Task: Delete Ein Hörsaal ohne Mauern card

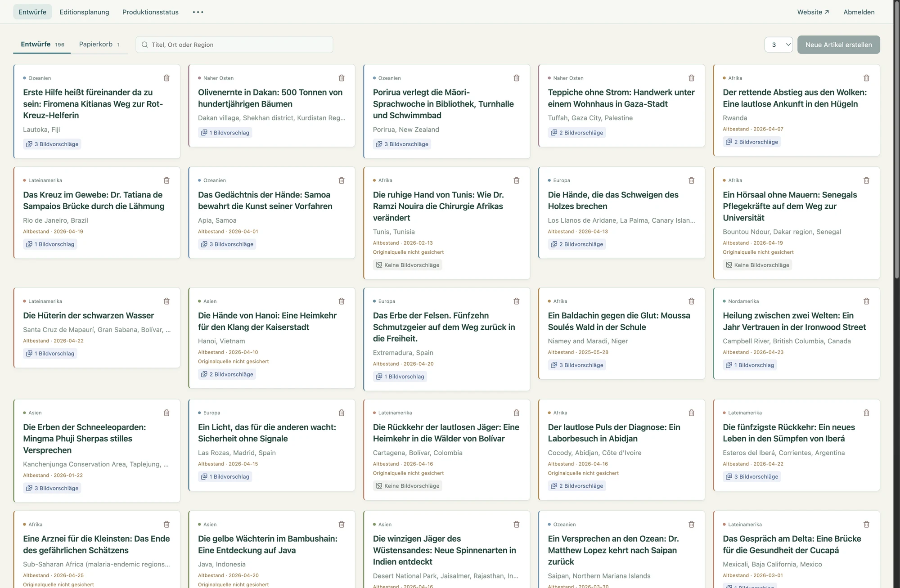Action: tap(867, 180)
